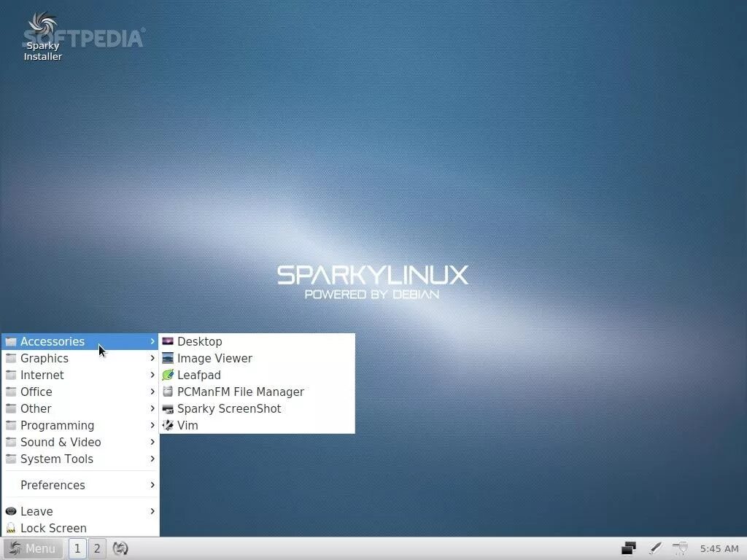This screenshot has width=747, height=560.
Task: Click the "System Tools" label
Action: coord(57,459)
